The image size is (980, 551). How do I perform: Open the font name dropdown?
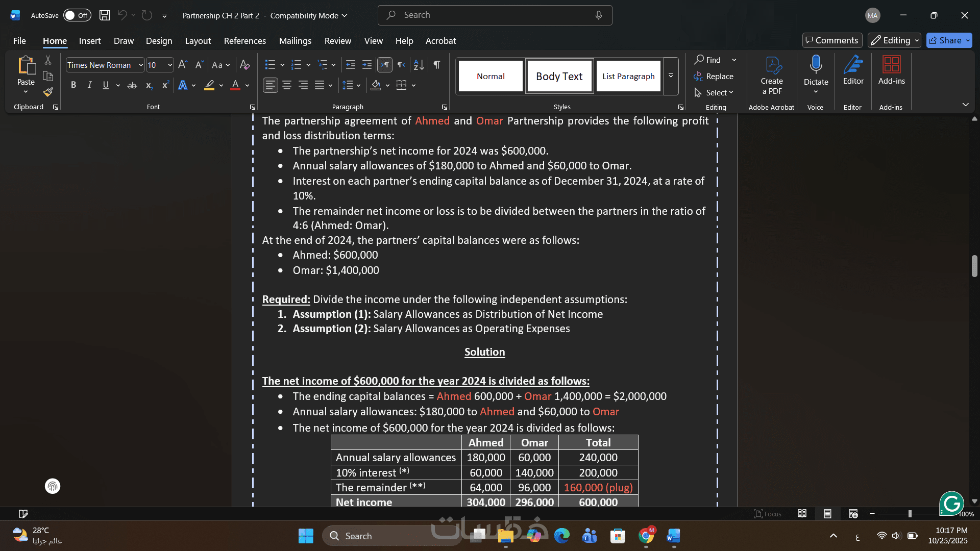[141, 65]
